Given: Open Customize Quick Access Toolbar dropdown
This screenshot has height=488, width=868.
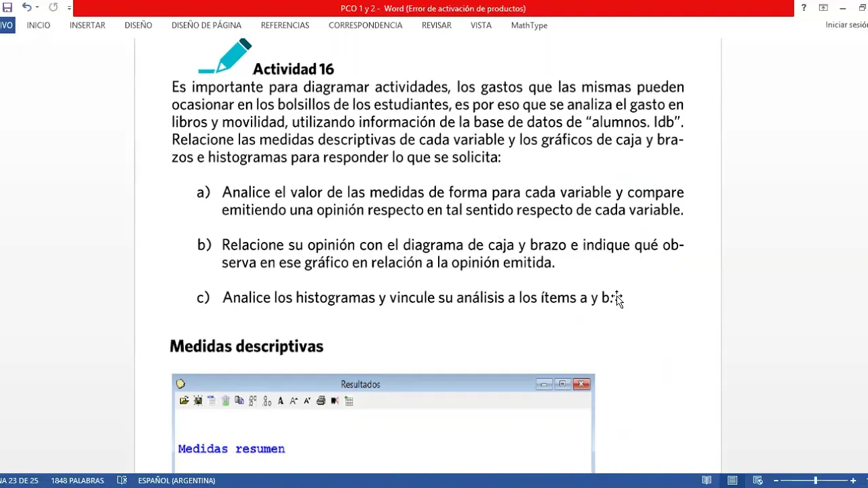Looking at the screenshot, I should [x=69, y=8].
